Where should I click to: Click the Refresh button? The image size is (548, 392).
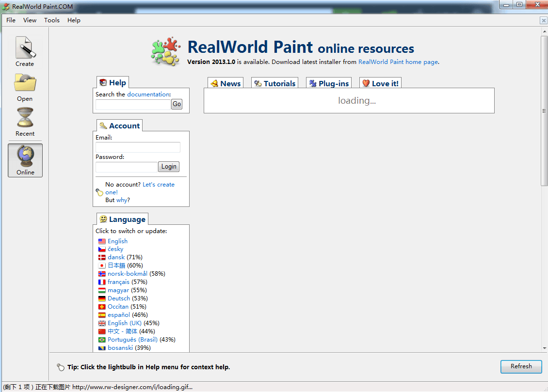tap(521, 366)
